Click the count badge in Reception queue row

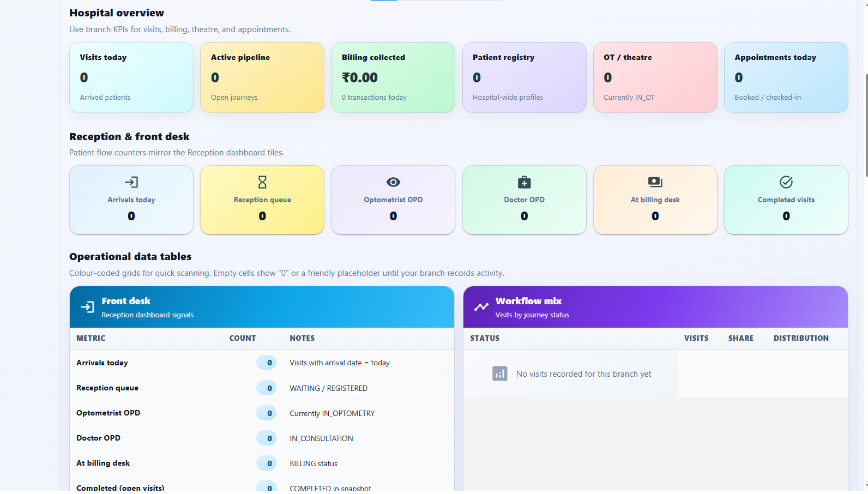267,388
